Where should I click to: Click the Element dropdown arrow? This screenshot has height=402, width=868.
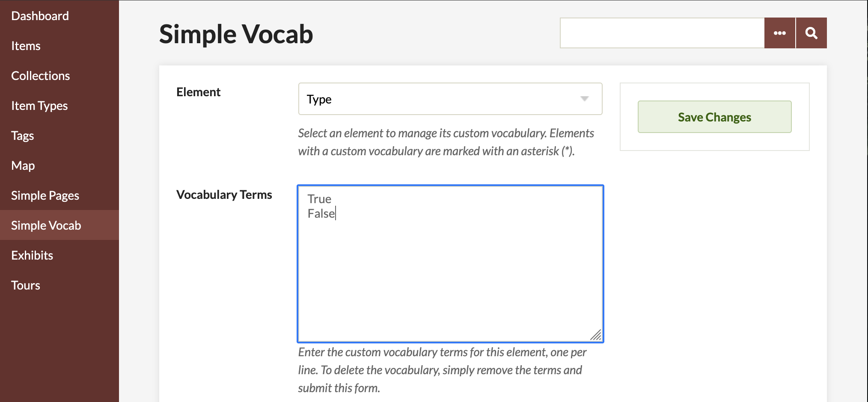click(x=584, y=99)
